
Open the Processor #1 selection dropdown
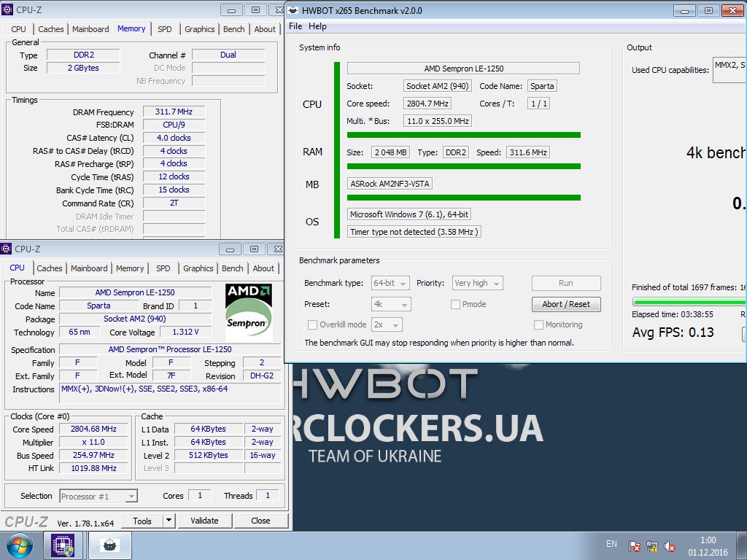(98, 497)
